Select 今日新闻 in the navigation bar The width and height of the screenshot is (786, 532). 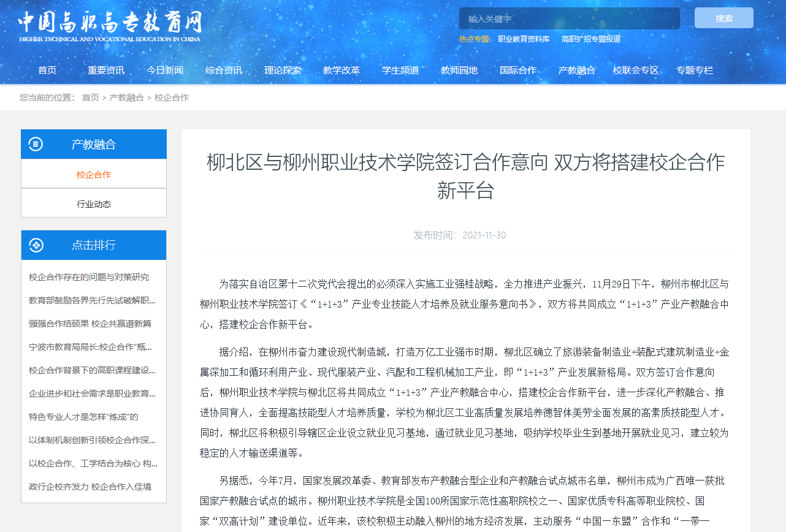click(x=165, y=70)
